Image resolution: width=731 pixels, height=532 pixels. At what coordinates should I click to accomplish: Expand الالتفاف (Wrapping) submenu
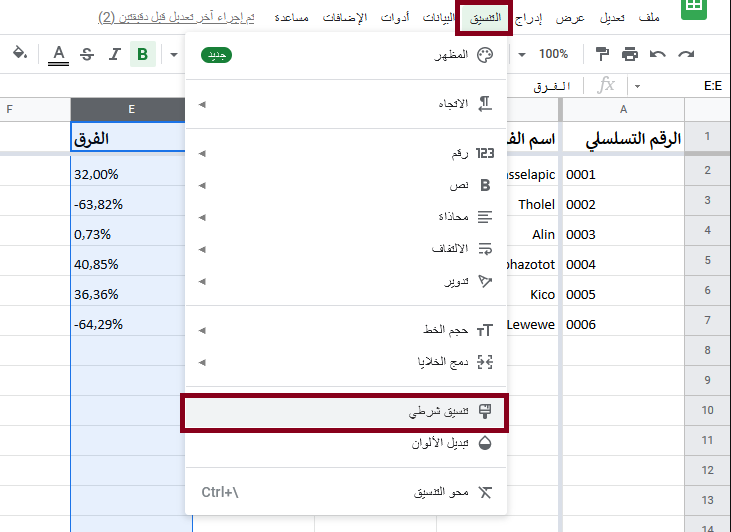(346, 249)
